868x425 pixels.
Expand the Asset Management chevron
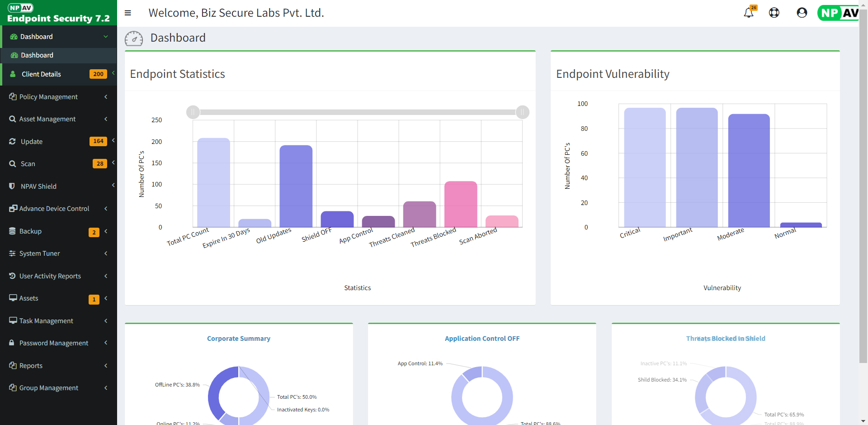pyautogui.click(x=106, y=119)
